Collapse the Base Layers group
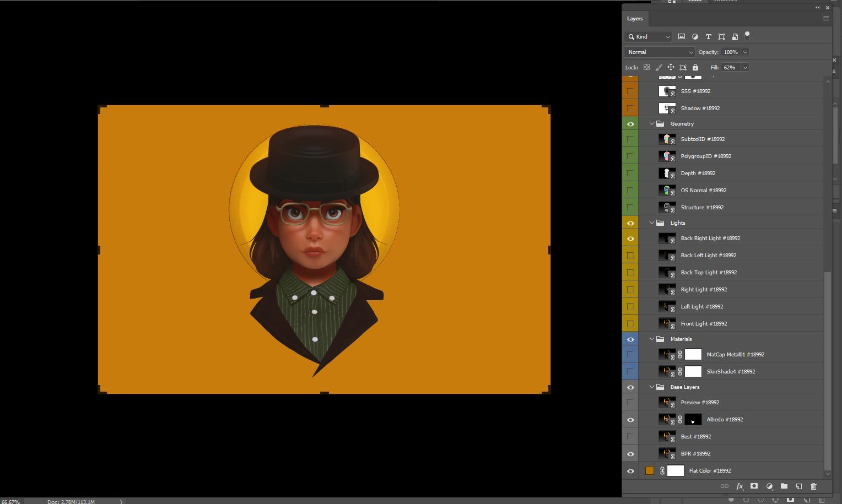 tap(652, 387)
